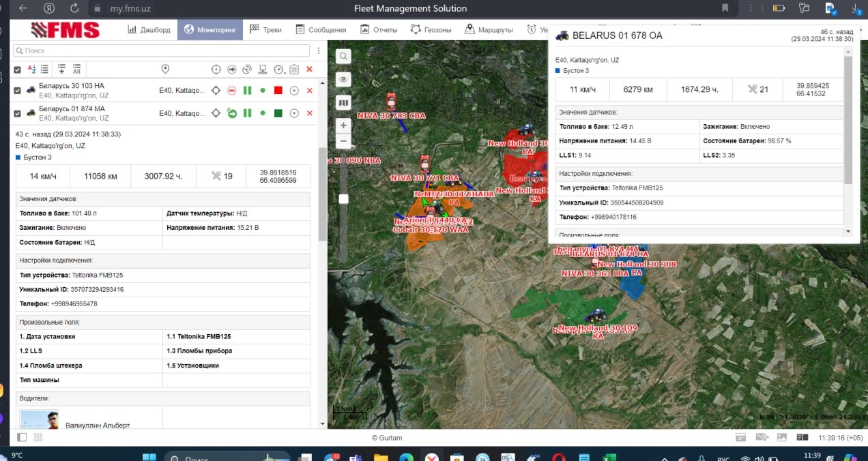Click the NIVA 30 783 CBA map marker
Screen dimensions: 868x461
391,102
